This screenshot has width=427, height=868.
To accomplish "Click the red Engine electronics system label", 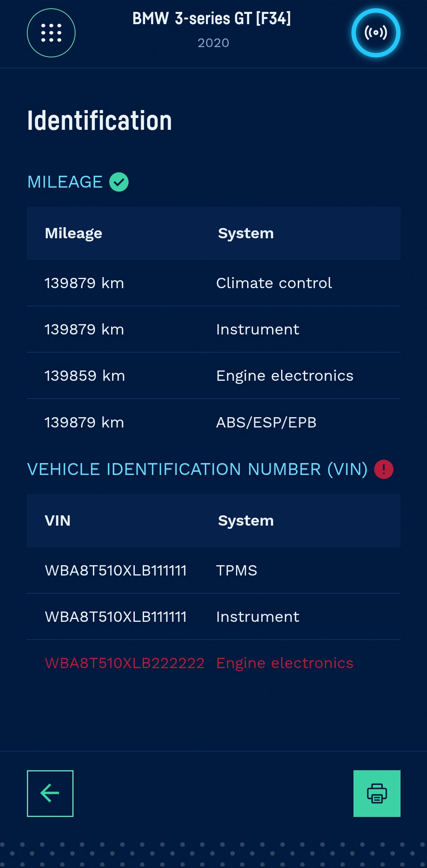I will (x=285, y=663).
